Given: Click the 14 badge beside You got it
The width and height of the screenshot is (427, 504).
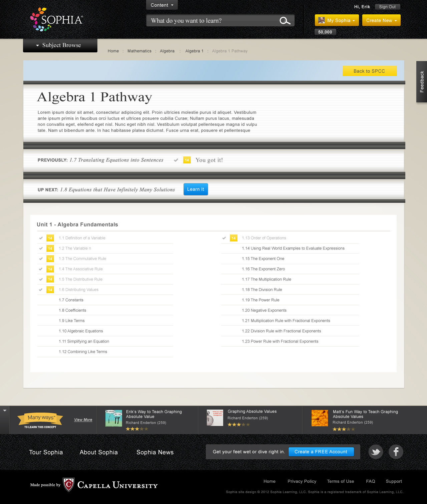Looking at the screenshot, I should click(187, 160).
